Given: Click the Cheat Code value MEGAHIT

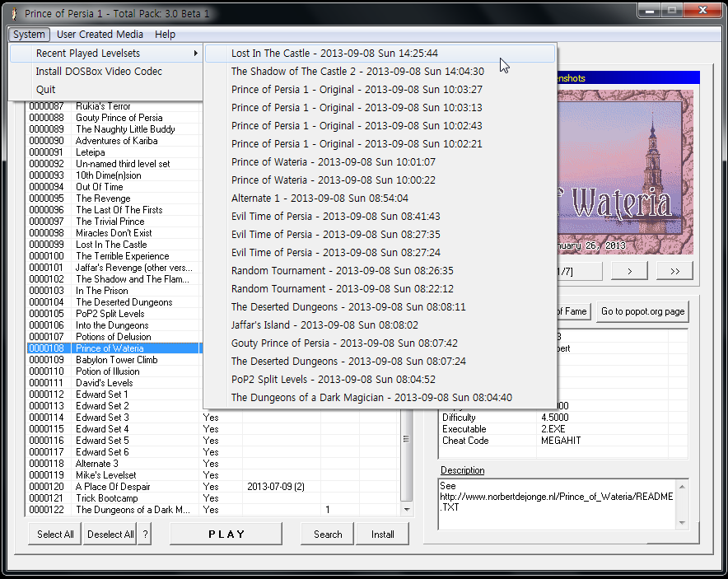Looking at the screenshot, I should point(560,441).
